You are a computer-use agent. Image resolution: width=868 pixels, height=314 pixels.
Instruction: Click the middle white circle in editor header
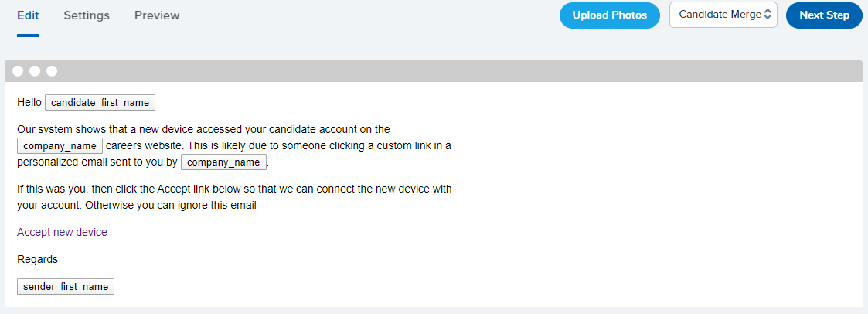(x=35, y=71)
